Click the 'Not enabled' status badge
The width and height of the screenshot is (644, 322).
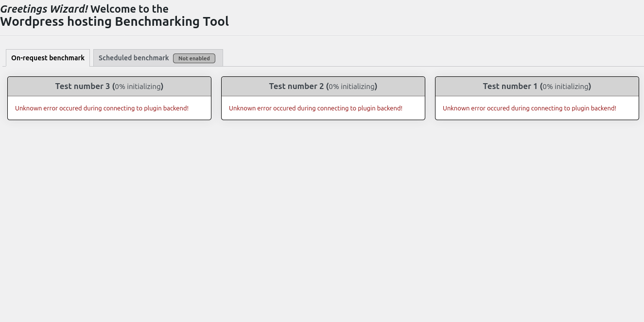[x=194, y=58]
